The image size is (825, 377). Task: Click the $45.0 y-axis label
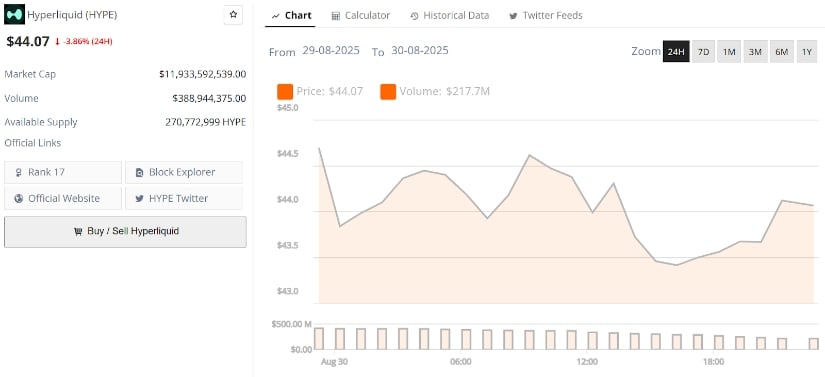point(287,108)
